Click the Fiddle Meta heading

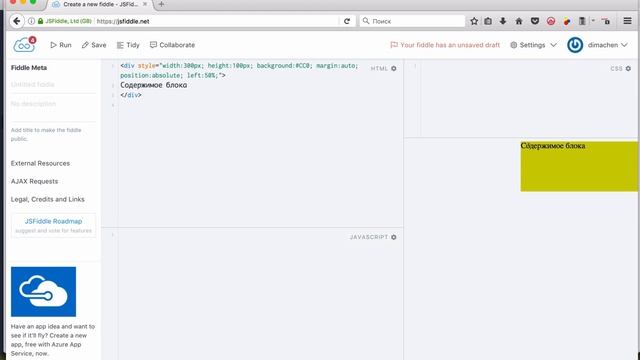(29, 68)
